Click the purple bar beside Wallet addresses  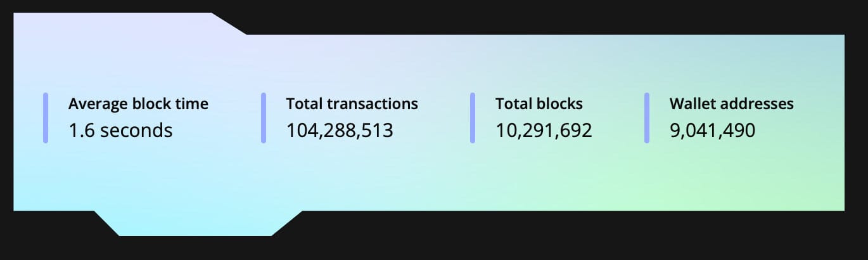point(647,118)
